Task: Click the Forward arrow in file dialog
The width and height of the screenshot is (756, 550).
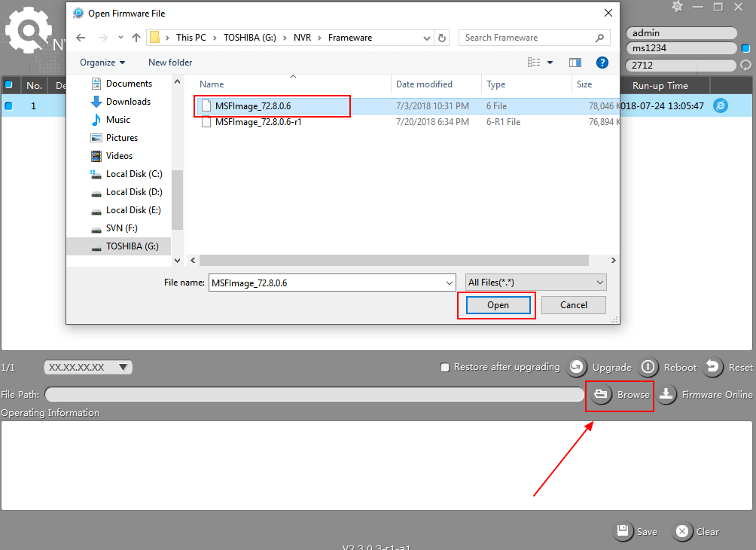Action: coord(102,38)
